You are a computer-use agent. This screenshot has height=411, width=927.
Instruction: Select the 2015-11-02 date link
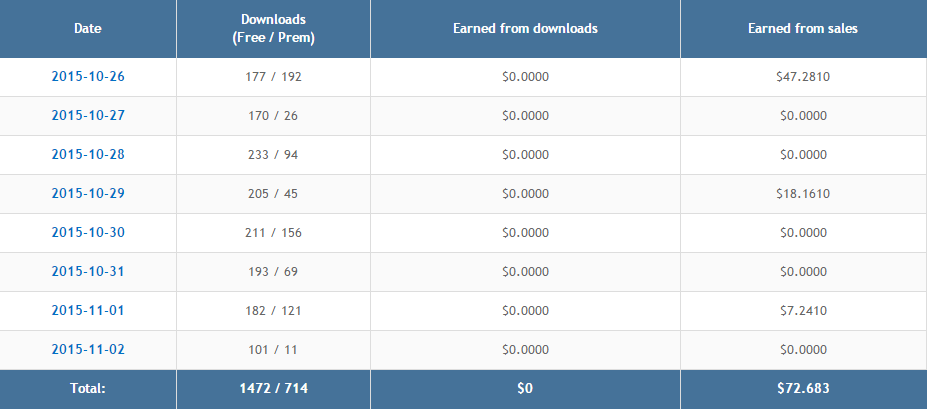88,349
